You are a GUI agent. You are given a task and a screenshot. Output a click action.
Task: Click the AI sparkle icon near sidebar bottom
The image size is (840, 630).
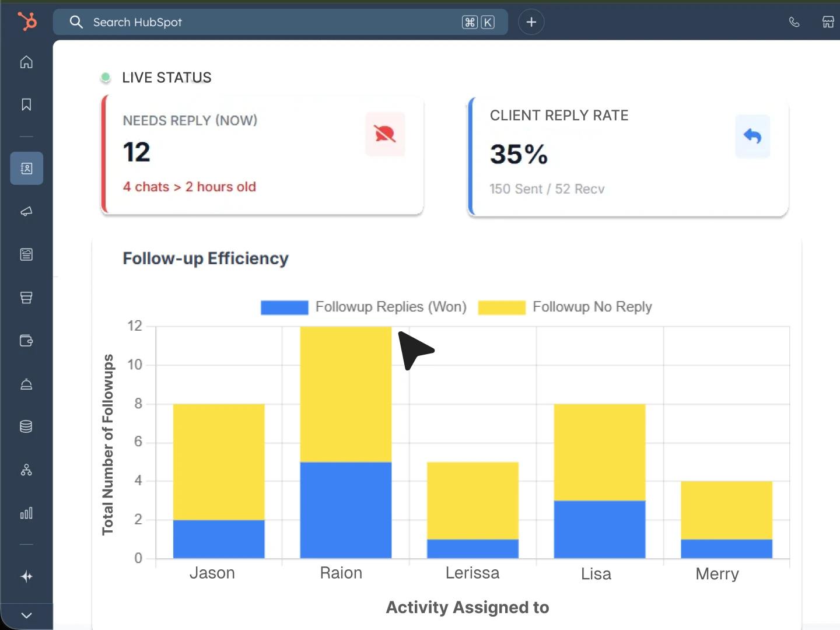tap(26, 577)
